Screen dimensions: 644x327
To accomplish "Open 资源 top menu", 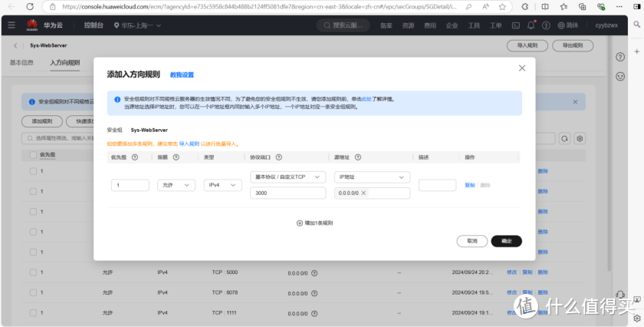I will point(408,25).
